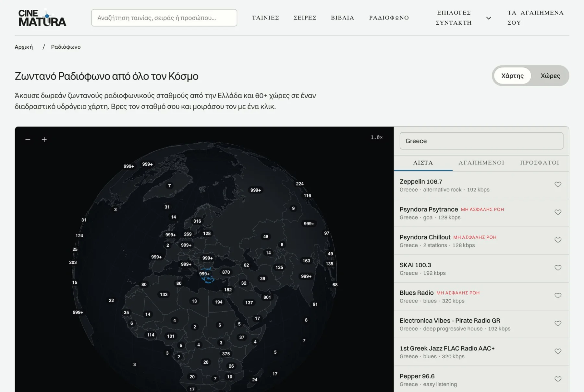584x392 pixels.
Task: Expand the Επιλογές Συντάκτη dropdown chevron
Action: (x=489, y=18)
